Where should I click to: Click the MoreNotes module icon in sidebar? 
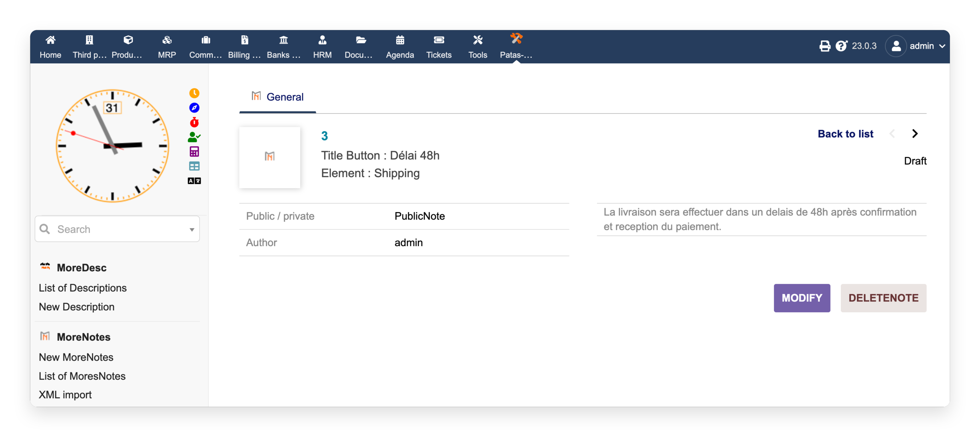[x=45, y=336]
